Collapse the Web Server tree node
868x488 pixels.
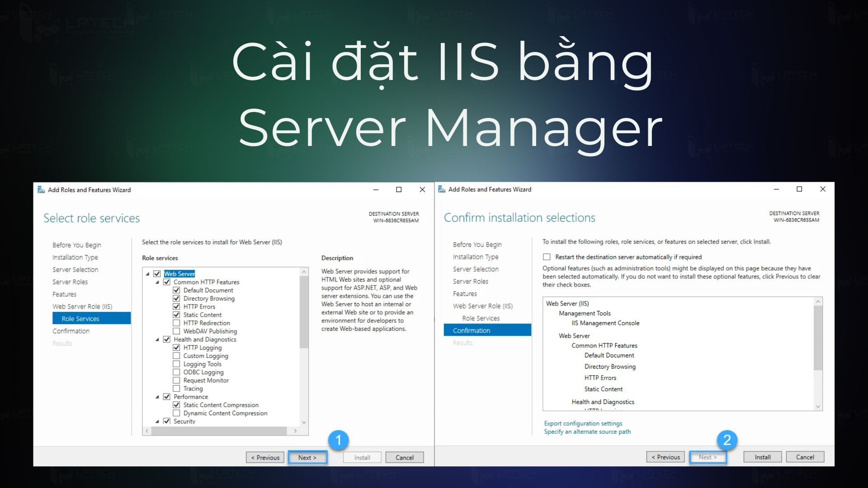(147, 274)
